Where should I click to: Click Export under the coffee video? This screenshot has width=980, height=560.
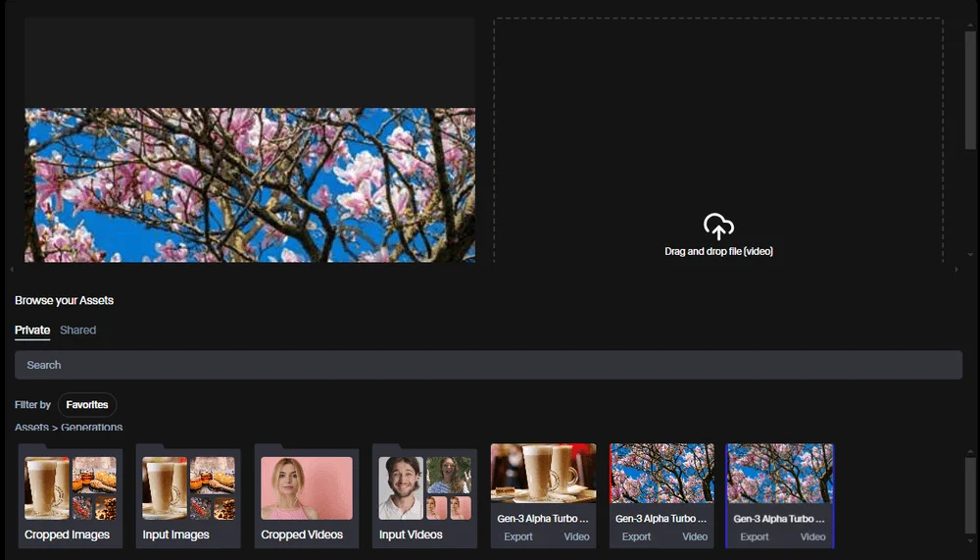518,536
